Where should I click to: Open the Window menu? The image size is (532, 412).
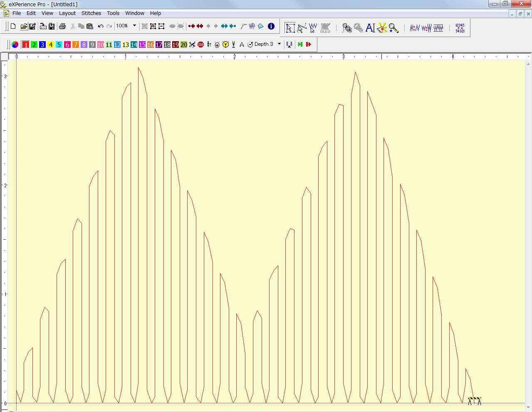click(x=135, y=13)
